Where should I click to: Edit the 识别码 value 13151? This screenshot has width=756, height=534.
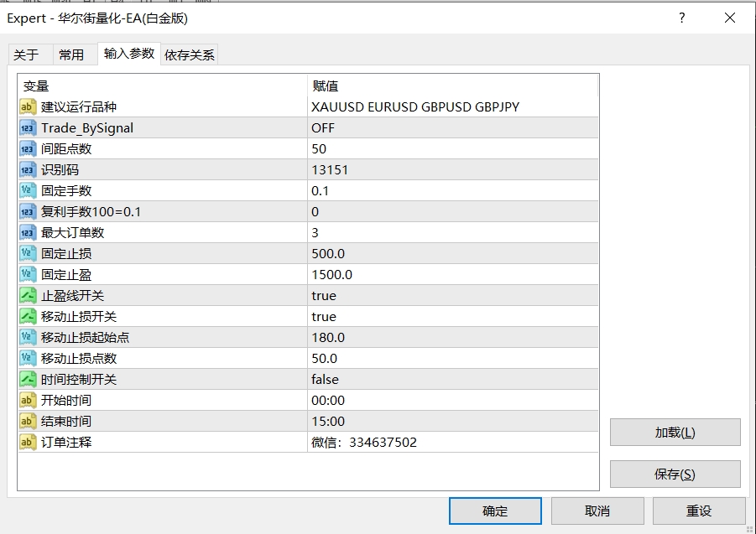[x=452, y=169]
